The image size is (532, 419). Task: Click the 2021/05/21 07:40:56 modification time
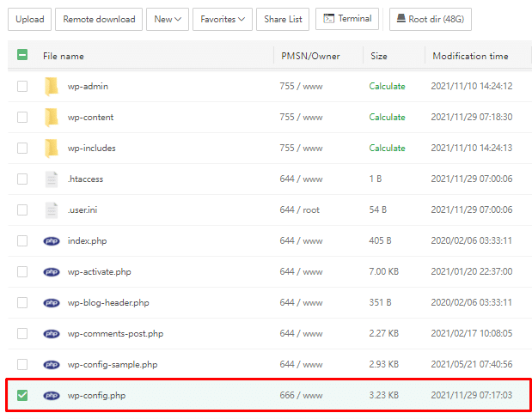pyautogui.click(x=472, y=364)
